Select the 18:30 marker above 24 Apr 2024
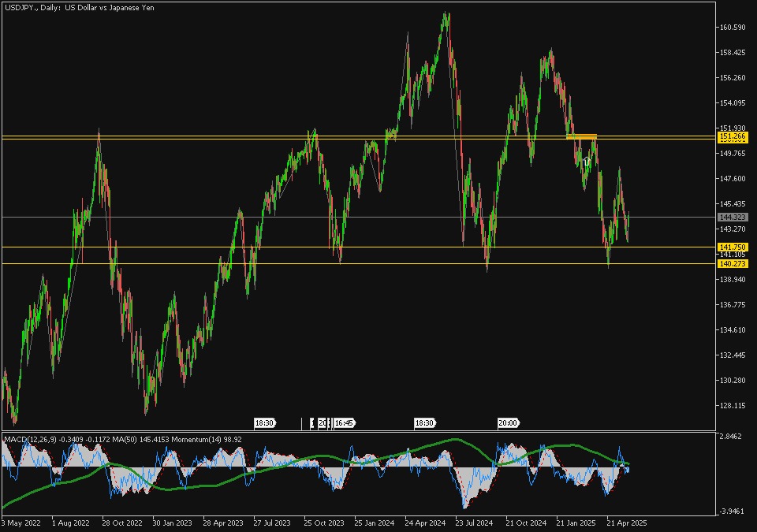This screenshot has height=532, width=757. pos(424,423)
